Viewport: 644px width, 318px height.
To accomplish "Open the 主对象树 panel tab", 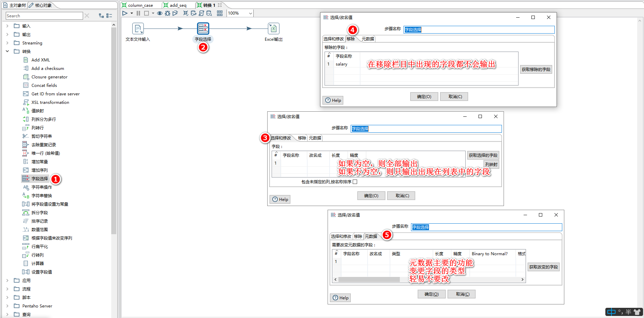I will [14, 5].
